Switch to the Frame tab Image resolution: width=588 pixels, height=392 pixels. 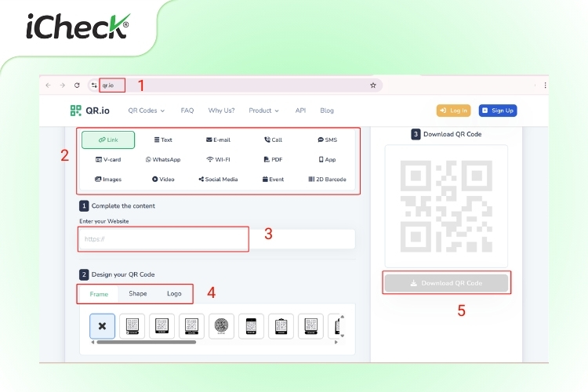click(99, 294)
